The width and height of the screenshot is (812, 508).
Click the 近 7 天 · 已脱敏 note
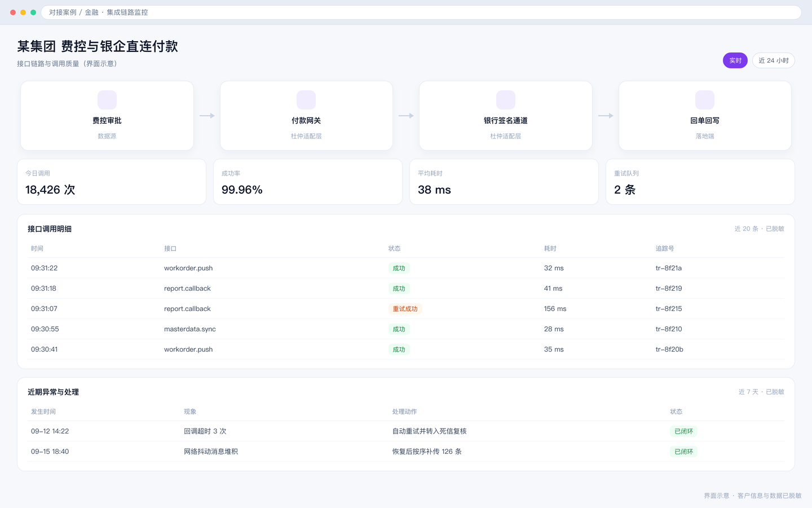click(x=761, y=392)
